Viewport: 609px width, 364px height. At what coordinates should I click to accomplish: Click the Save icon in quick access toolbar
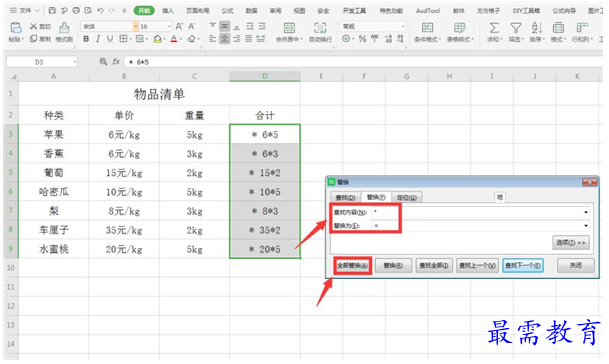(52, 10)
